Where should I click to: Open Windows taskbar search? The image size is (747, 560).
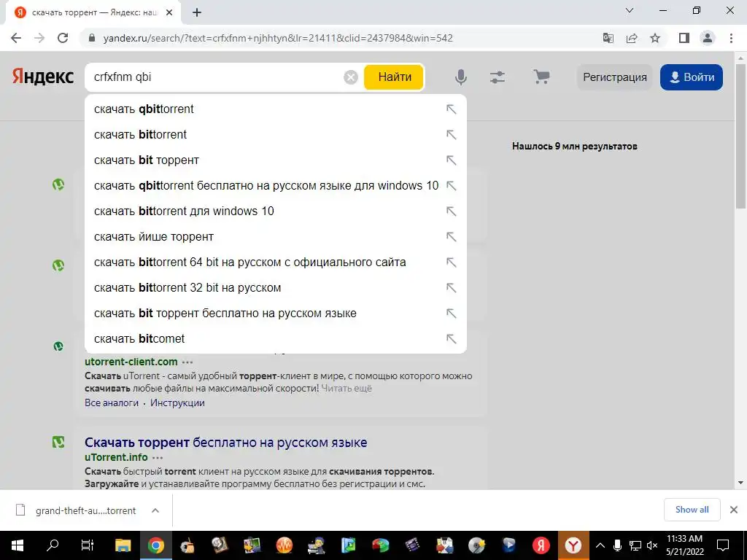[x=53, y=545]
